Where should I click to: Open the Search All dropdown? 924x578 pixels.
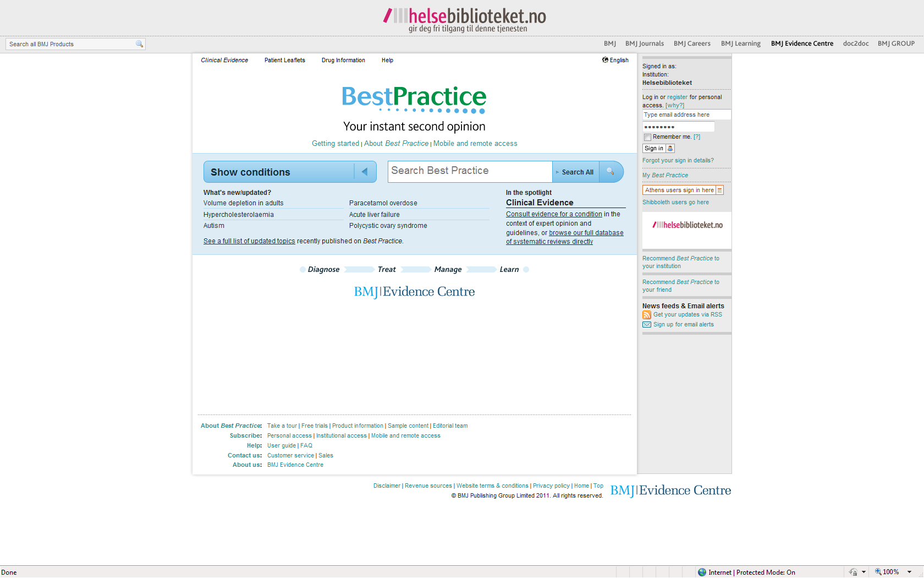click(x=575, y=172)
